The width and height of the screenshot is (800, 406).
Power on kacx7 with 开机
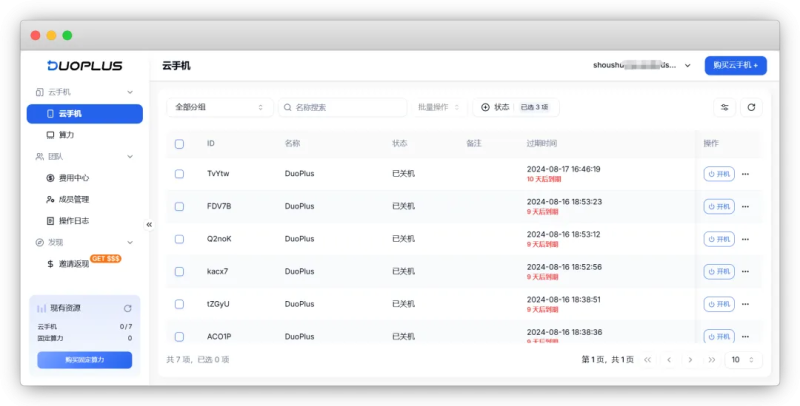pos(719,272)
